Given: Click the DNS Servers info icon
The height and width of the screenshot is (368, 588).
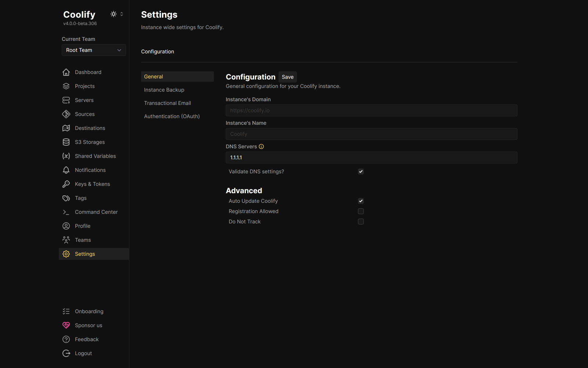Looking at the screenshot, I should [261, 146].
